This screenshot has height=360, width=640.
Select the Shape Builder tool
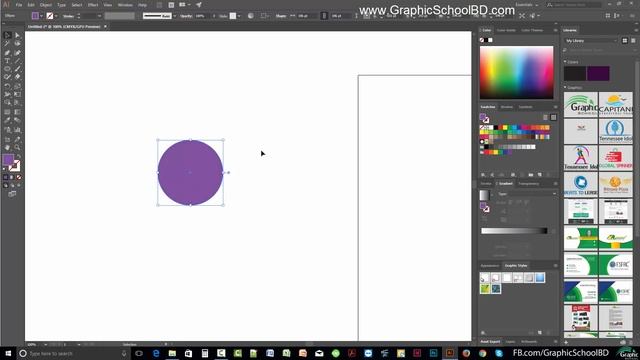coord(7,103)
